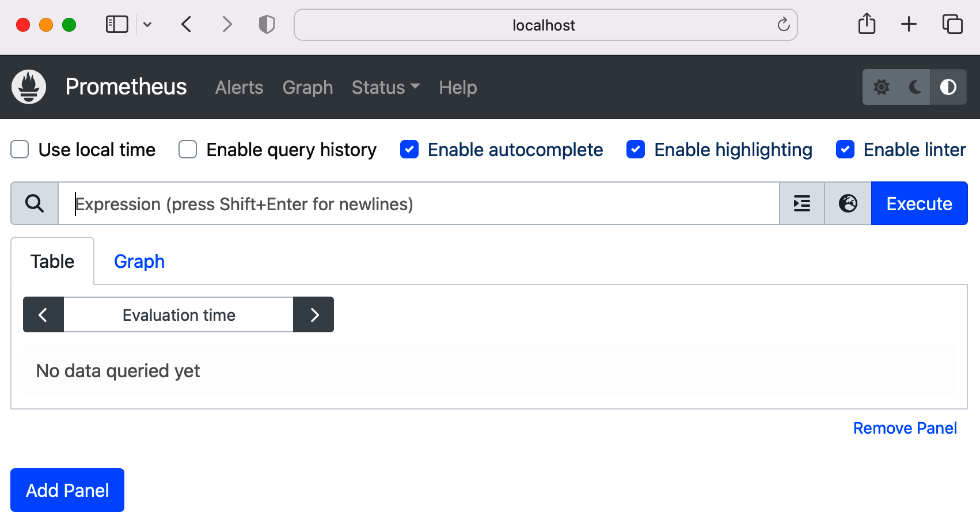Image resolution: width=980 pixels, height=512 pixels.
Task: Open Graph in the navigation bar
Action: [307, 88]
